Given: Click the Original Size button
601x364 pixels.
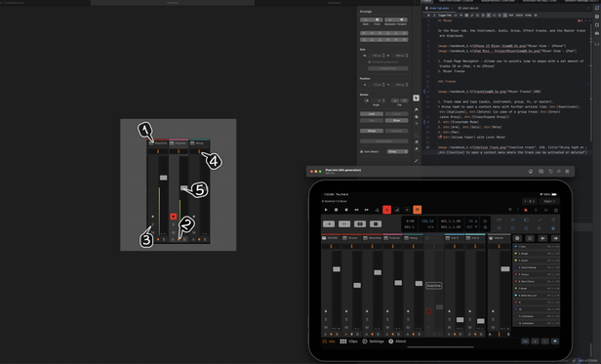Looking at the screenshot, I should tap(388, 68).
